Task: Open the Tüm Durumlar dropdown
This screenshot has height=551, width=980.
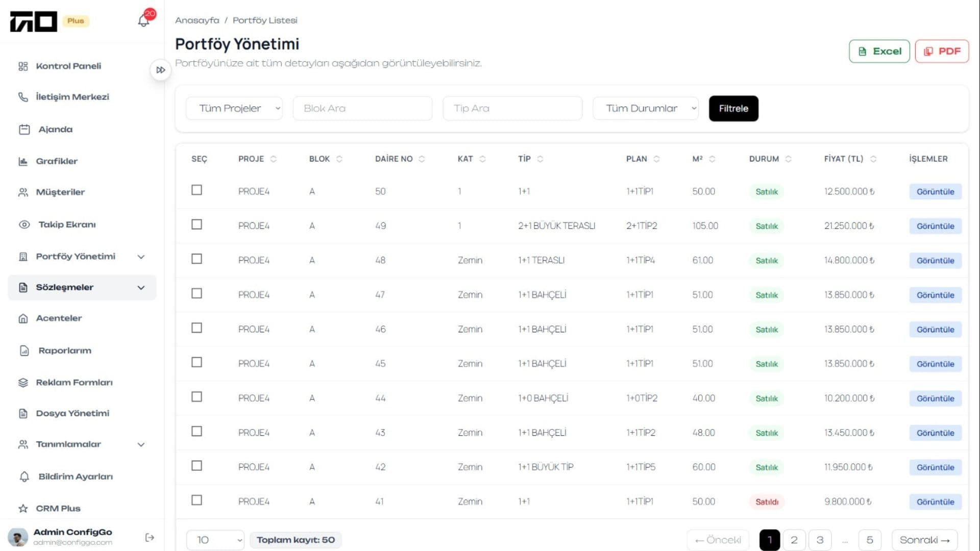Action: [x=645, y=108]
